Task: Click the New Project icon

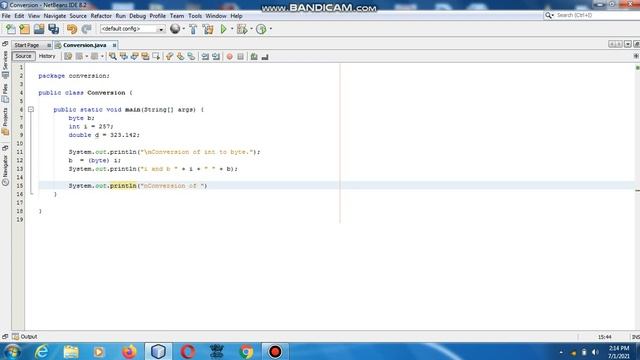Action: click(24, 29)
